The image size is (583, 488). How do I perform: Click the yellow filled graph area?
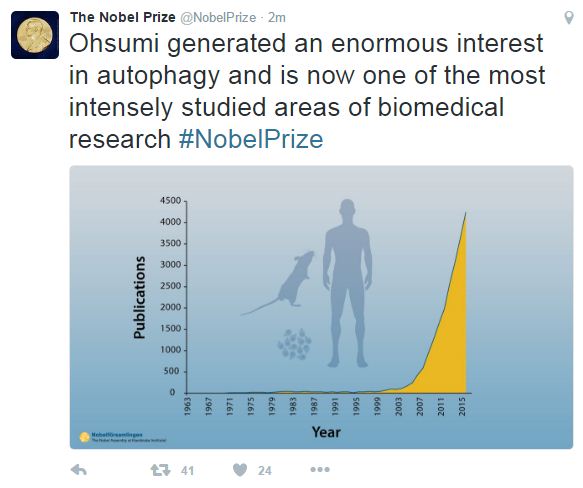(x=446, y=335)
